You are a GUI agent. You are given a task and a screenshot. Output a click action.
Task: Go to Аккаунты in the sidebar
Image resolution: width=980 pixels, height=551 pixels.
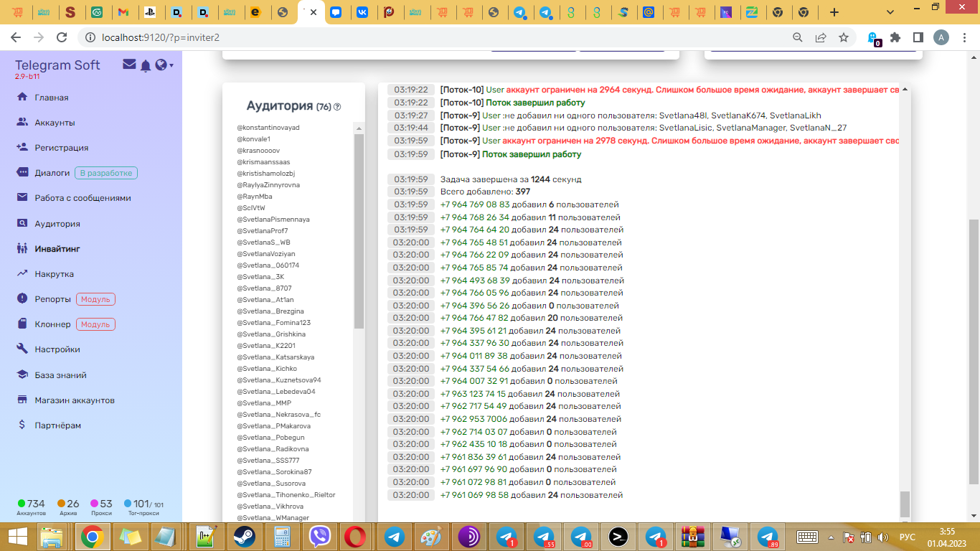(x=55, y=123)
